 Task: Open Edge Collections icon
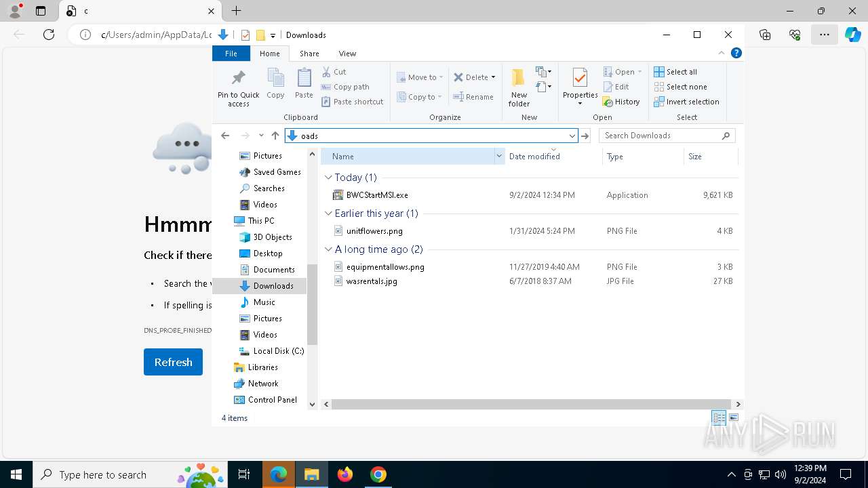click(765, 35)
